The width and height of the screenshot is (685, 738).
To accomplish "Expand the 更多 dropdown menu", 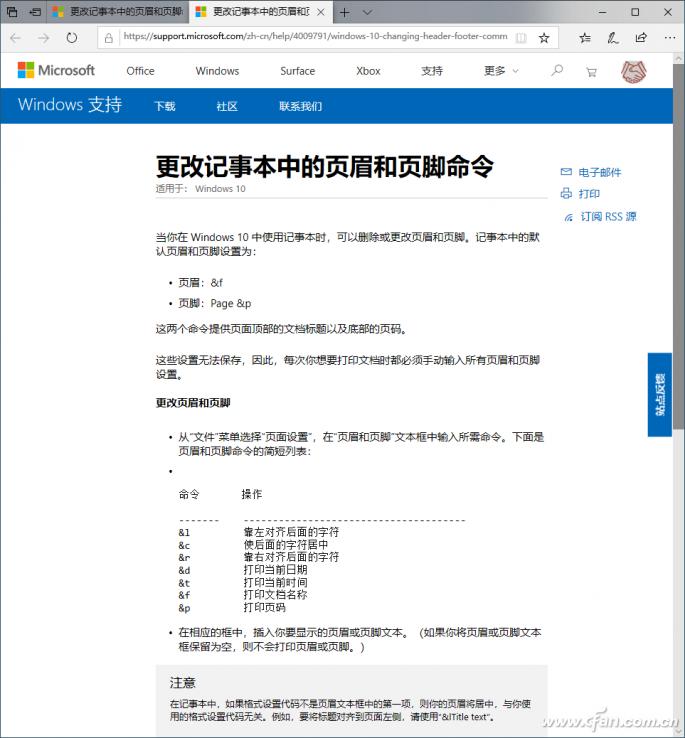I will (x=501, y=71).
